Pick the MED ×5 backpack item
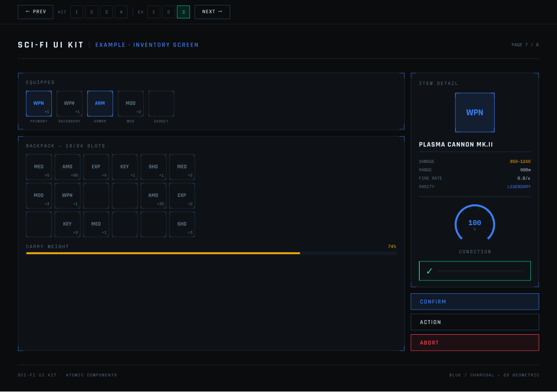 [x=39, y=167]
